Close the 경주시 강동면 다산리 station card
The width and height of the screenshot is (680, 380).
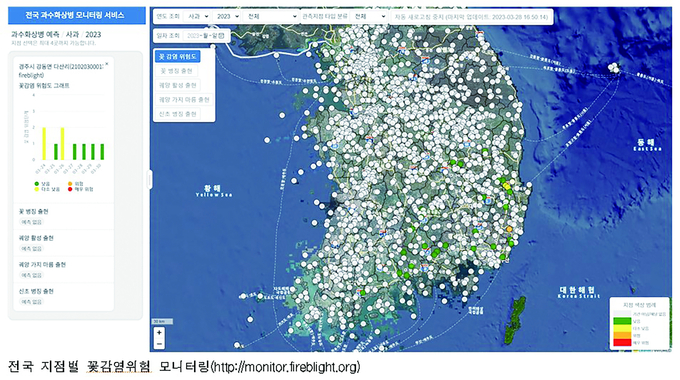107,64
